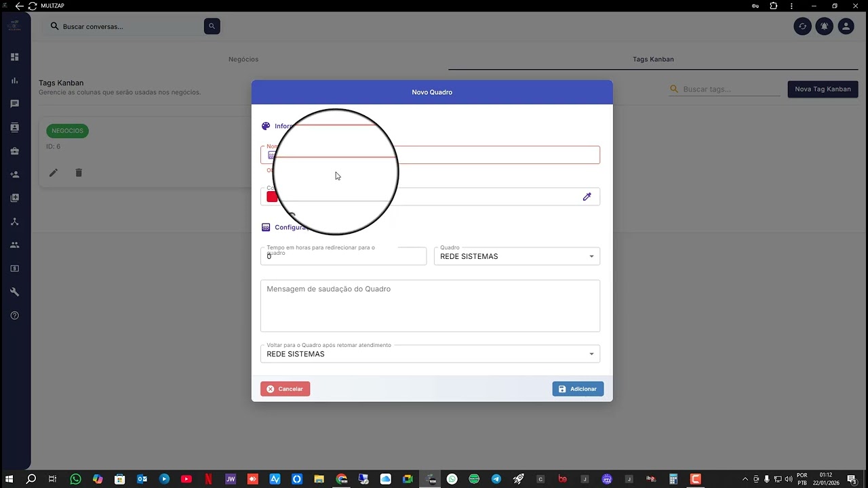Click the eyedropper icon in color field
Viewport: 868px width, 488px height.
tap(587, 197)
